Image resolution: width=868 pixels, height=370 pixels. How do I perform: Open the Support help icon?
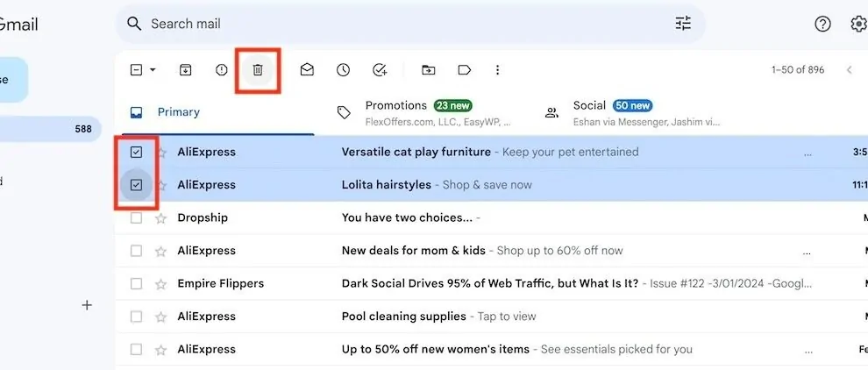pos(822,24)
